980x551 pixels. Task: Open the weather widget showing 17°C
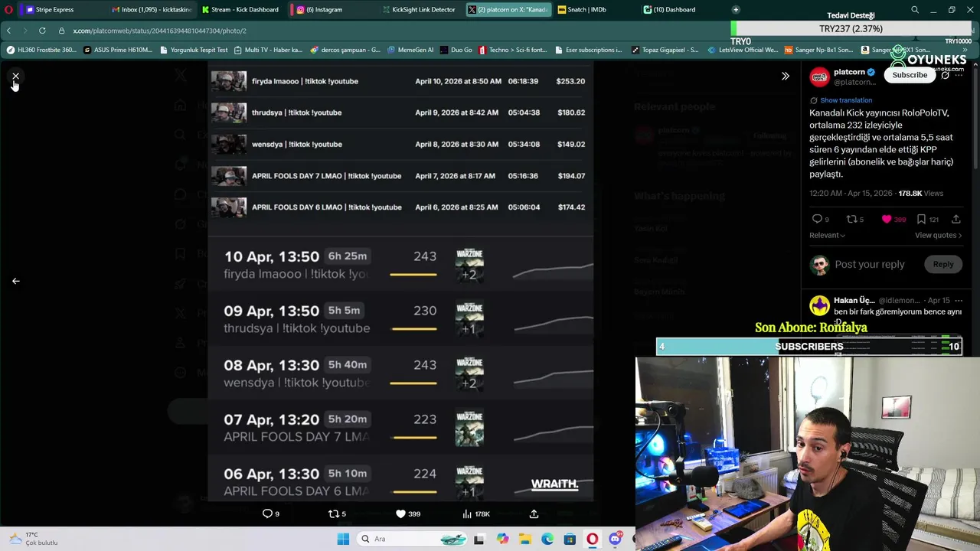34,539
